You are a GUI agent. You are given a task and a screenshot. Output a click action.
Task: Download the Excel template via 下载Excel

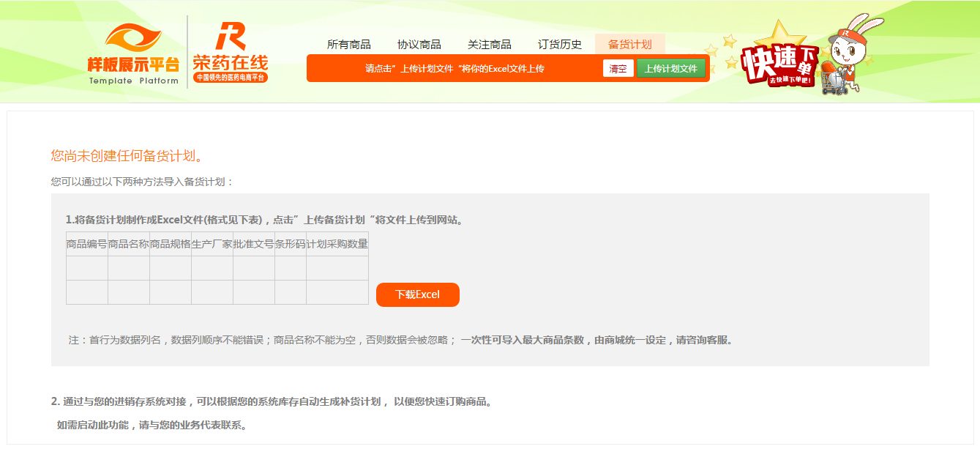tap(417, 294)
